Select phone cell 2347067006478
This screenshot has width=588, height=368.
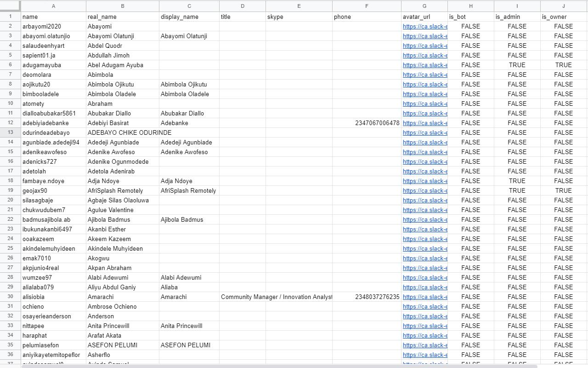click(367, 123)
